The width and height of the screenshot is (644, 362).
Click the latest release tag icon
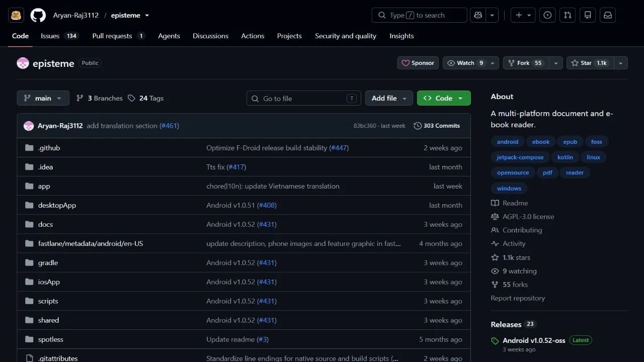tap(495, 341)
